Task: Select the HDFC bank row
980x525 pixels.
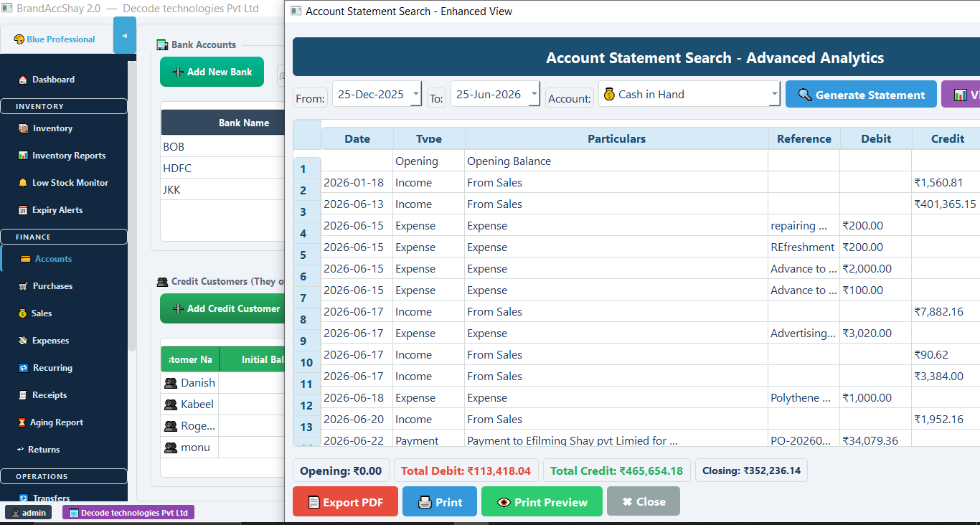Action: pyautogui.click(x=223, y=169)
